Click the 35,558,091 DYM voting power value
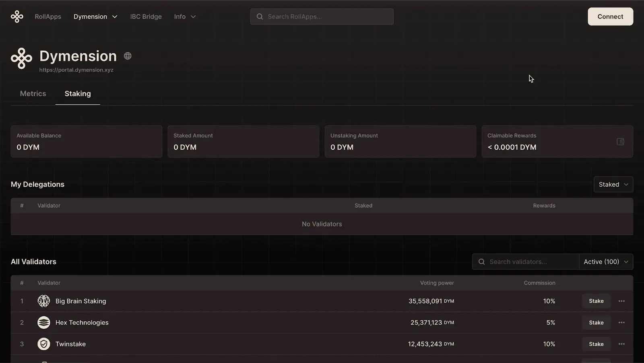 pos(431,301)
